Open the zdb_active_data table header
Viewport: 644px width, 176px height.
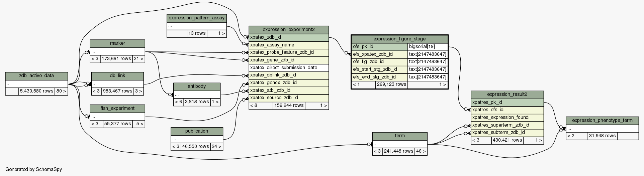[36, 76]
